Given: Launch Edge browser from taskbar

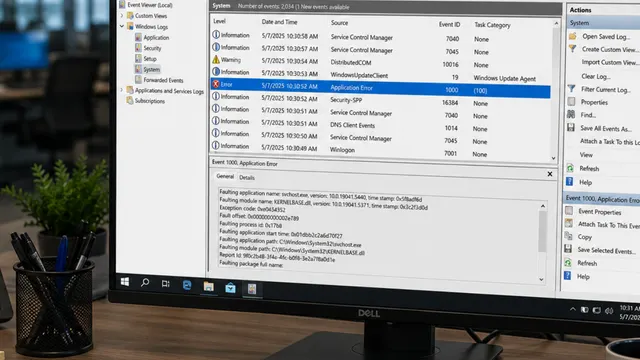Looking at the screenshot, I should [187, 285].
